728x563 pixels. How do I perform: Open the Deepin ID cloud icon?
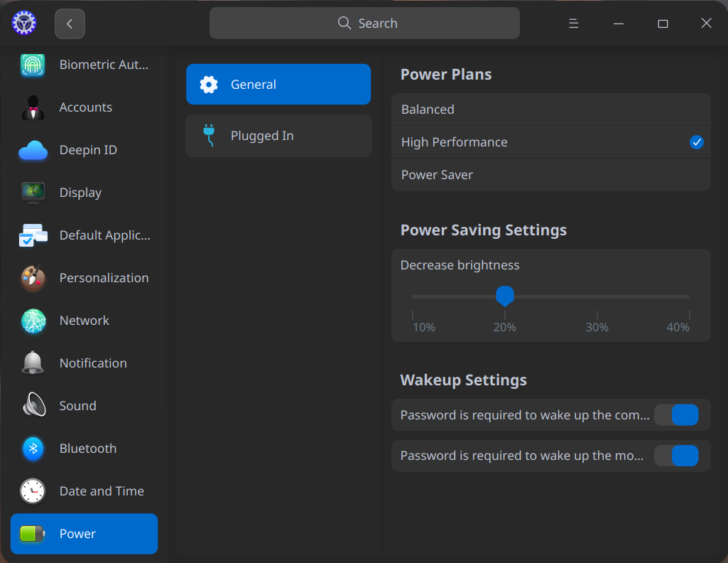click(33, 150)
